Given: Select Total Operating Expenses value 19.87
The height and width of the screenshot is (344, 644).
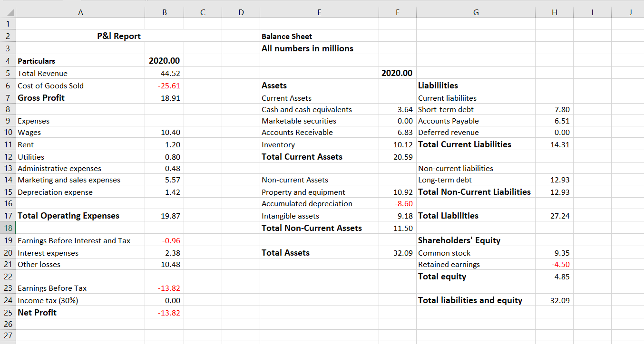Looking at the screenshot, I should (164, 216).
